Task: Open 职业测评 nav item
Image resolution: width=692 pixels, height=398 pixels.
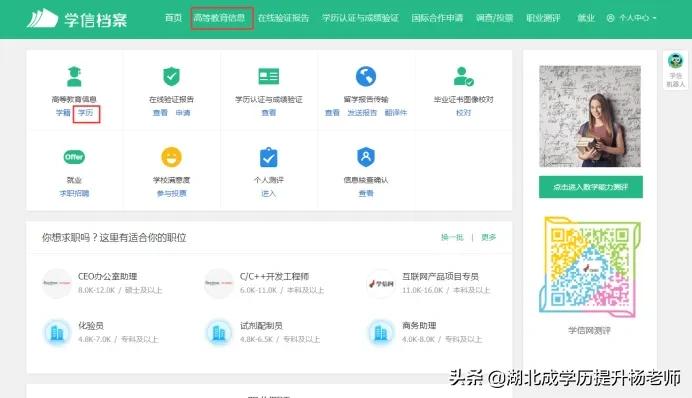Action: [543, 18]
